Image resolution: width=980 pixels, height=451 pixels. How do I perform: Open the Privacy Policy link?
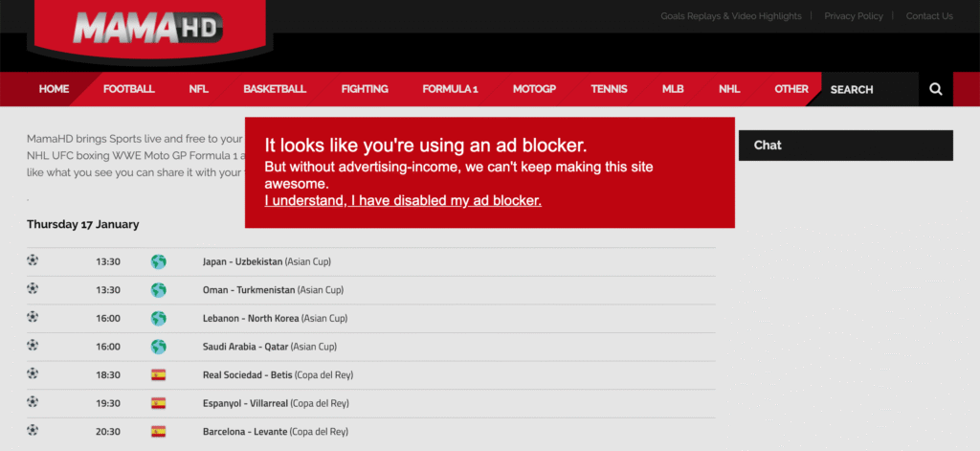(x=853, y=16)
